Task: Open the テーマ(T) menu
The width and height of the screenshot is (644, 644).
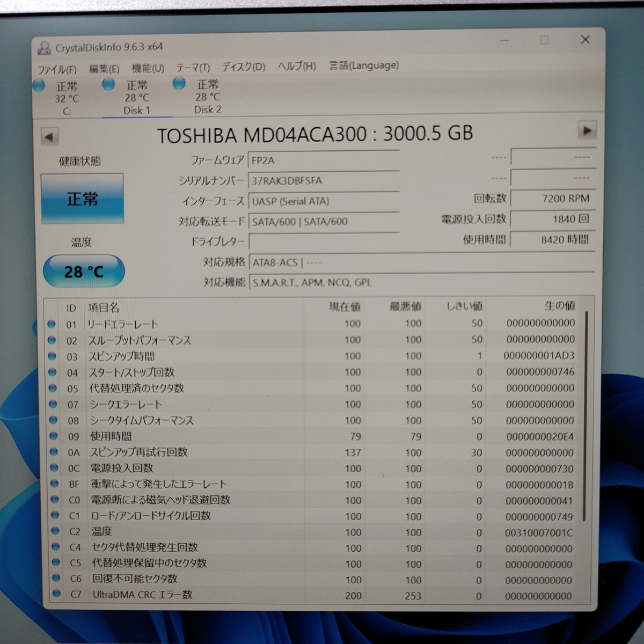Action: [193, 68]
